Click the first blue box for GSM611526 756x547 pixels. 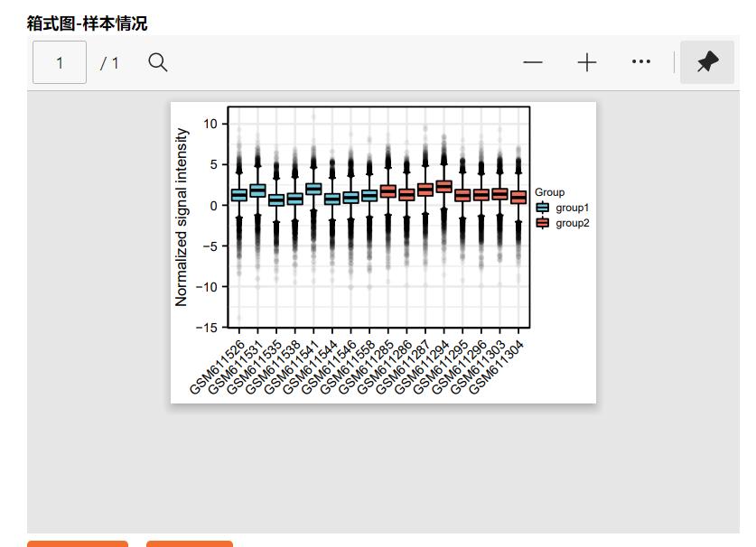pyautogui.click(x=238, y=195)
